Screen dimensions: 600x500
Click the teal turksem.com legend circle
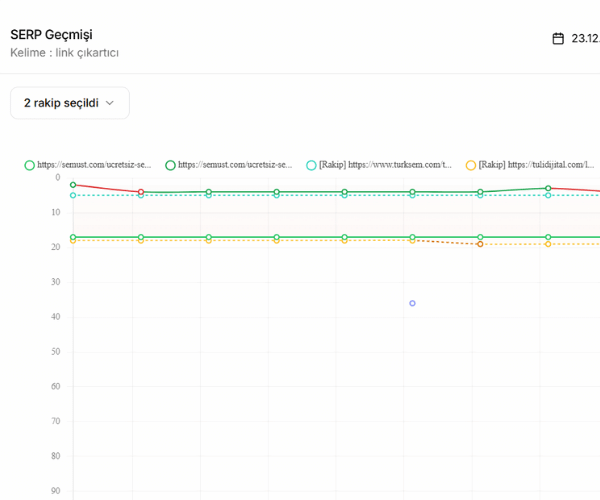pos(311,165)
